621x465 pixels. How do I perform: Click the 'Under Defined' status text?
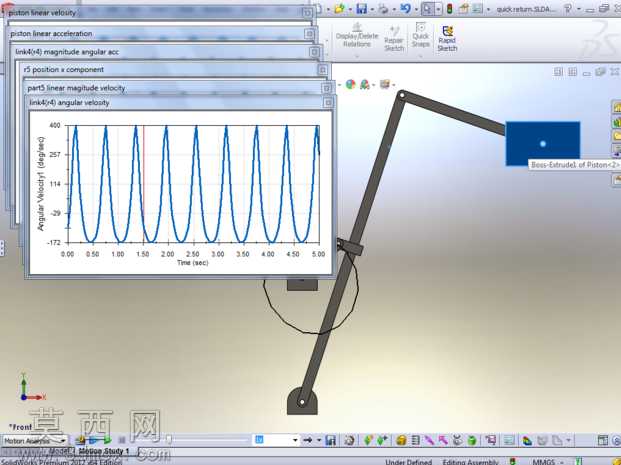[408, 462]
